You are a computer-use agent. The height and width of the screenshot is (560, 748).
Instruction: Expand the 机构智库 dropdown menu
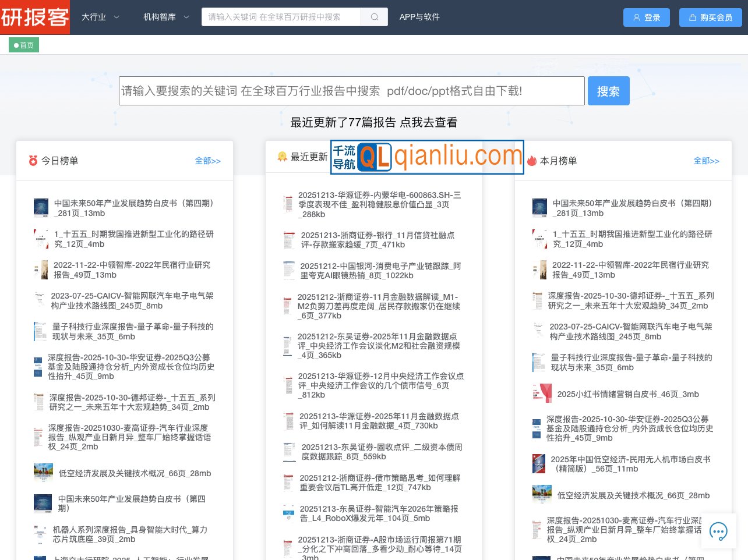(x=166, y=17)
